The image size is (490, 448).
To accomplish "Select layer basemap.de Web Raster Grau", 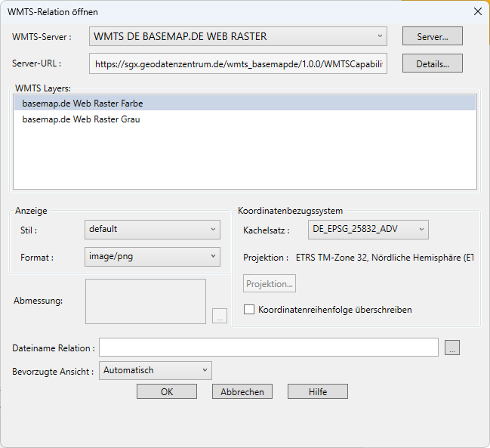I will [245, 119].
